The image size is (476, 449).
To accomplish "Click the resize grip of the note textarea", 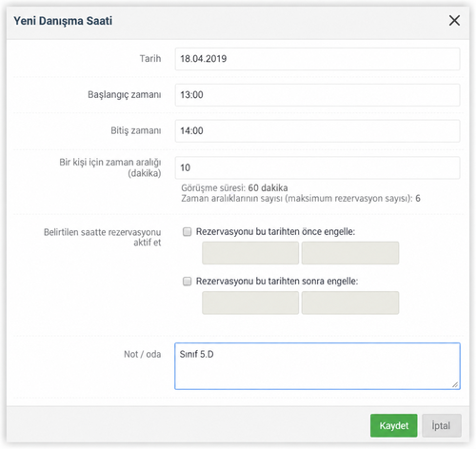I will [x=455, y=384].
